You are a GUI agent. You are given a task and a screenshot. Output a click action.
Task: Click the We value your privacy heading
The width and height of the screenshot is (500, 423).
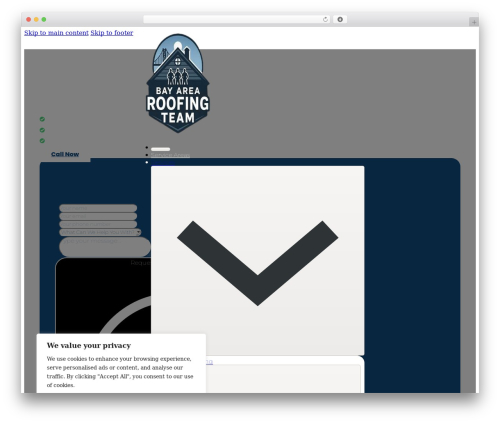(89, 345)
